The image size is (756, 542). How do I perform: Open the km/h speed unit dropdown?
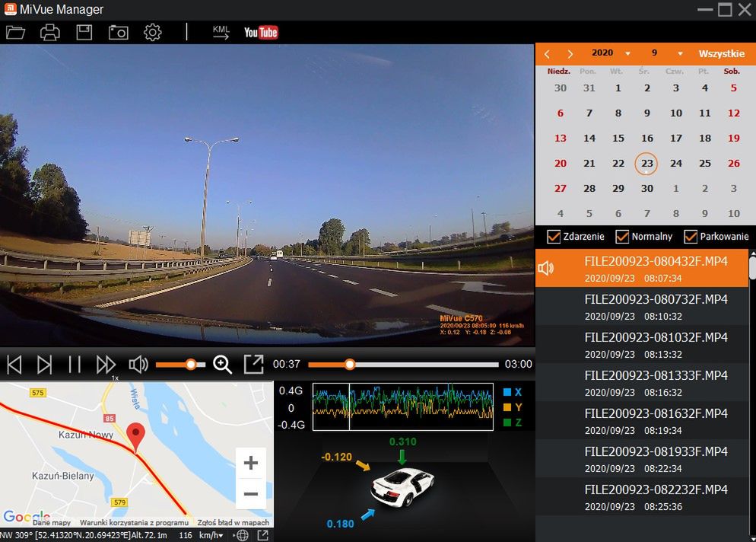tap(211, 535)
